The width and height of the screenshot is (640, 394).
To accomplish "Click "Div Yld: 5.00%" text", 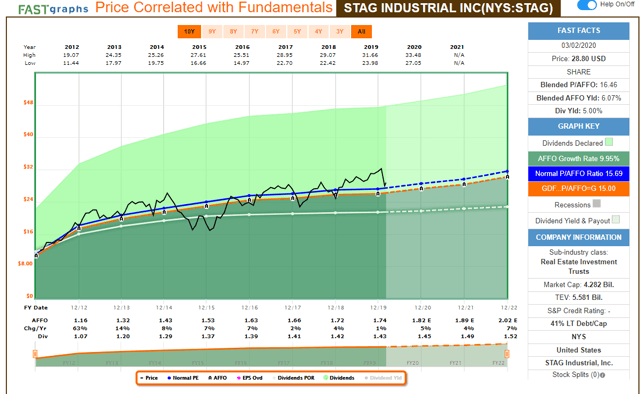I will [578, 111].
